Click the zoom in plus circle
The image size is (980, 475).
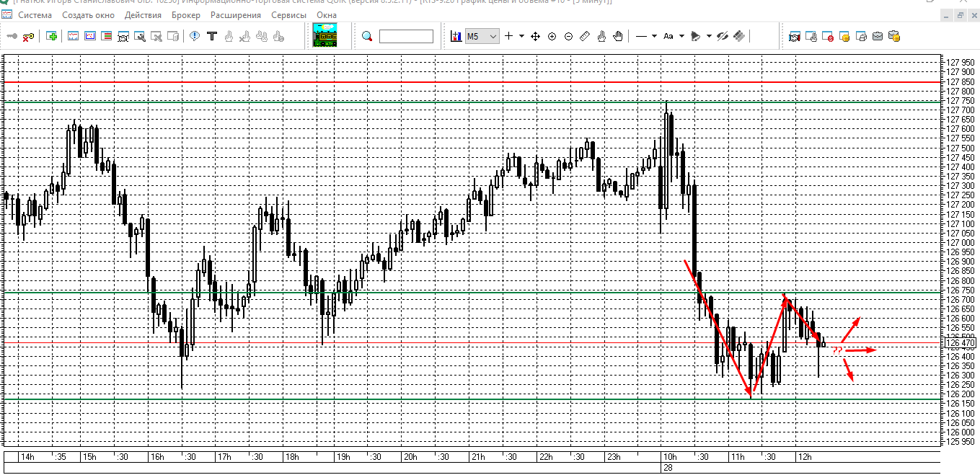tap(552, 36)
